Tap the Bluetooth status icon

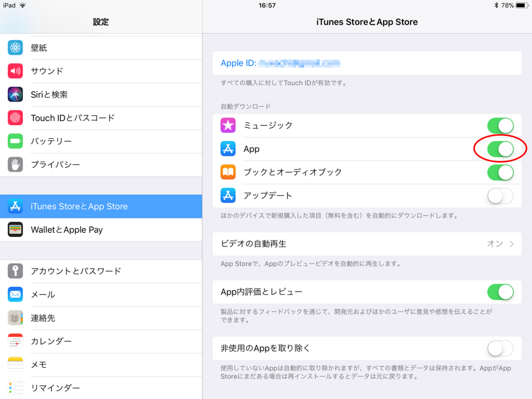[x=496, y=5]
